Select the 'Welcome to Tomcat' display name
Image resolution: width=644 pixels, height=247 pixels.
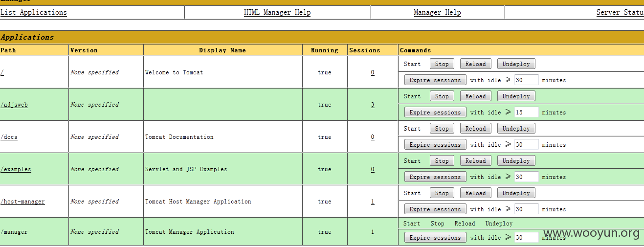pos(174,72)
